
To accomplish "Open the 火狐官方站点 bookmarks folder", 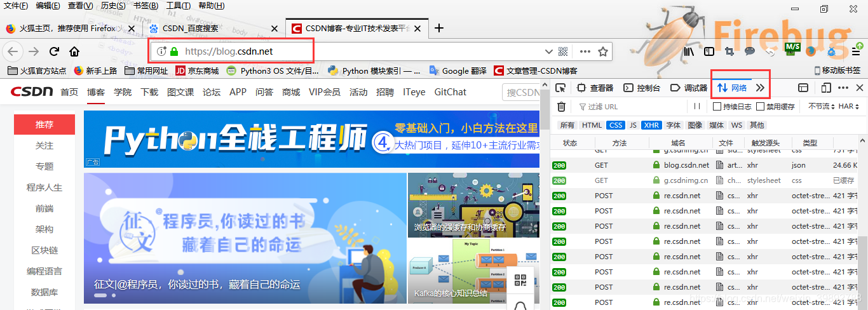I will point(36,71).
